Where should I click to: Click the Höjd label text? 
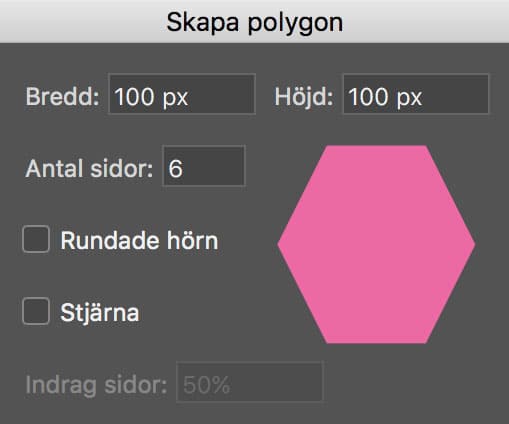(x=304, y=97)
